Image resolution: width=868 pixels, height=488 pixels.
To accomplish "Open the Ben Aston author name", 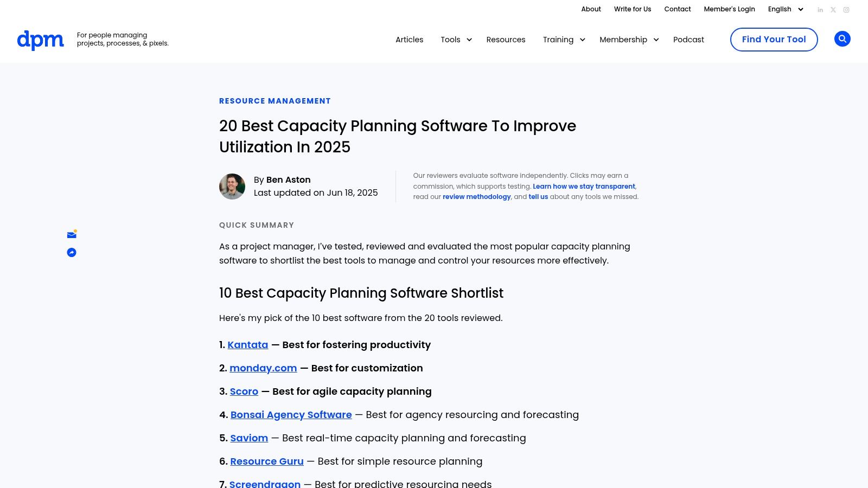I will (289, 180).
